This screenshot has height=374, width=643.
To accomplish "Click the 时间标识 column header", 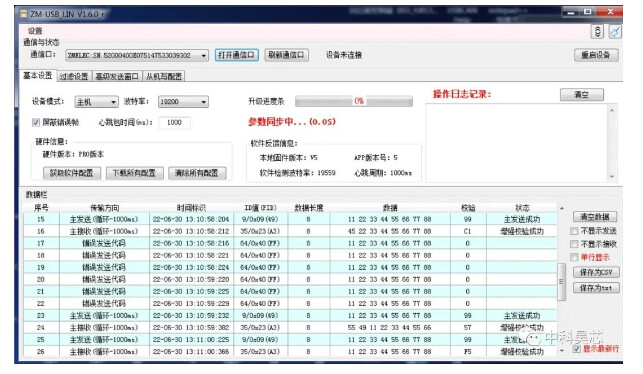I will coord(191,208).
